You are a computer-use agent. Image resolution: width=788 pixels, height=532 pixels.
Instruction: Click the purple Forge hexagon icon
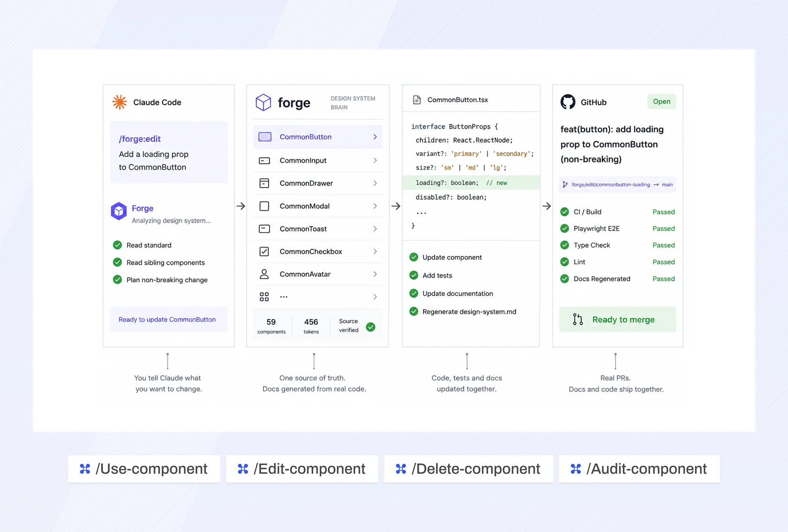[119, 211]
